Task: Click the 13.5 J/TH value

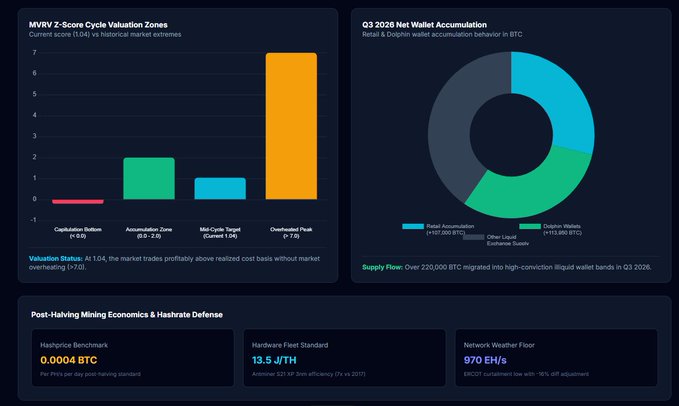Action: click(x=274, y=360)
